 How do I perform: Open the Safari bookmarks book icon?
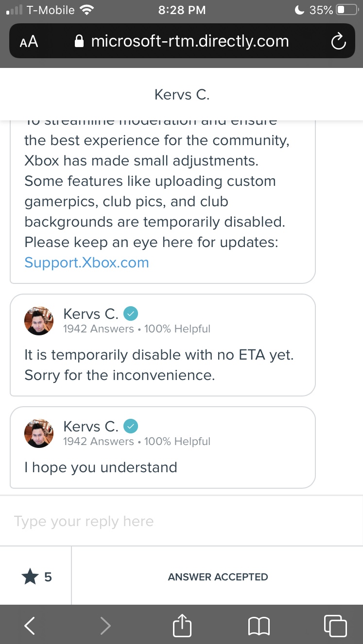coord(259,626)
